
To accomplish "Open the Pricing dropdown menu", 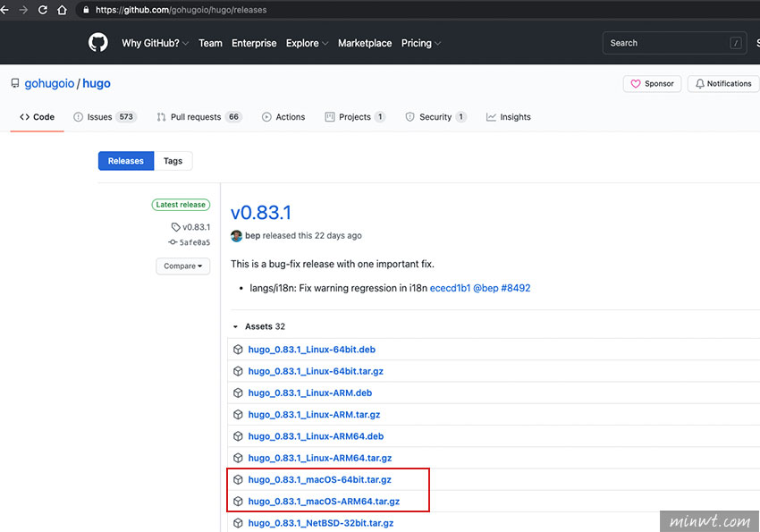I will pyautogui.click(x=421, y=43).
